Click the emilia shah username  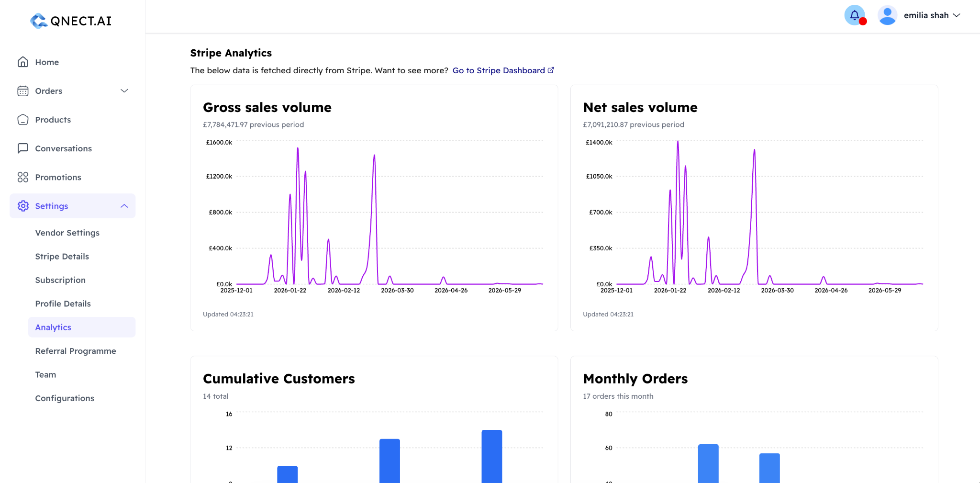926,15
